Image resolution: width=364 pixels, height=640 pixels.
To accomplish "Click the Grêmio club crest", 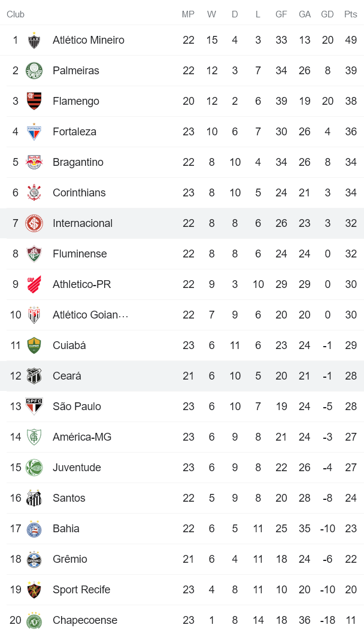I will coord(34,560).
